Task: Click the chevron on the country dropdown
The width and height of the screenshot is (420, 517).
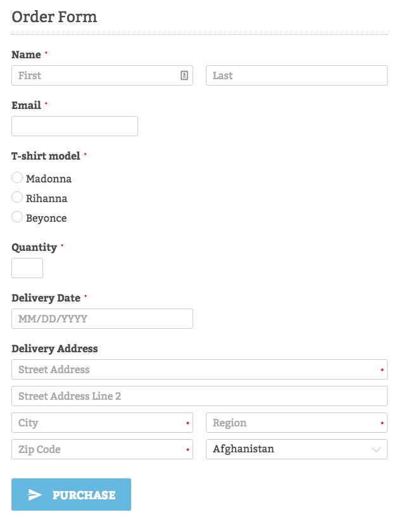Action: pos(375,449)
